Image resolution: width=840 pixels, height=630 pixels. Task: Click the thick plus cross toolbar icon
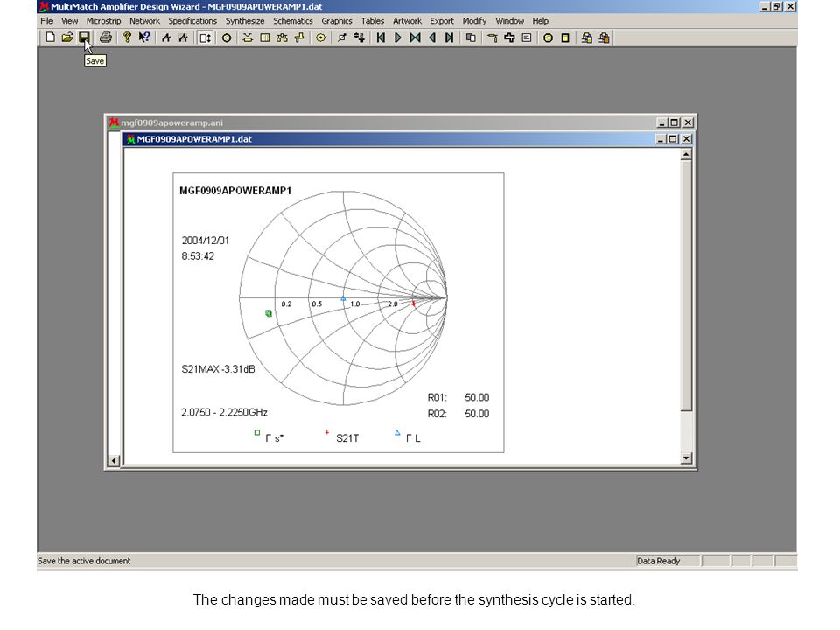(x=509, y=38)
